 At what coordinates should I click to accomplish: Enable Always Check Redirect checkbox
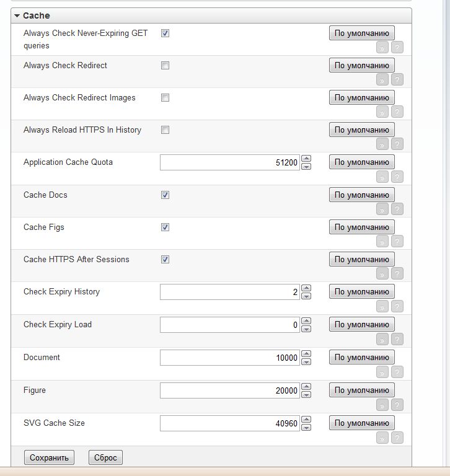coord(165,65)
